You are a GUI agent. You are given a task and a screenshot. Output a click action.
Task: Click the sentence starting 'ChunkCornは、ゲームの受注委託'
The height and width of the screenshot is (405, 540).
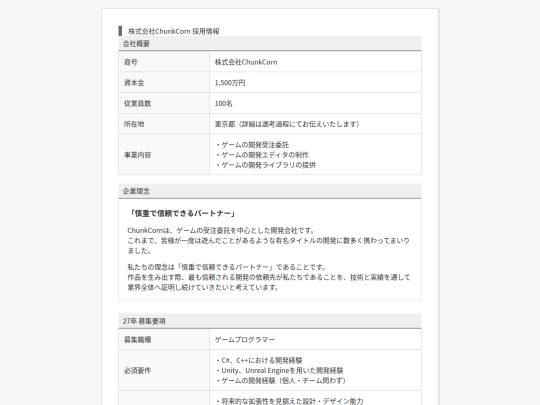(221, 230)
